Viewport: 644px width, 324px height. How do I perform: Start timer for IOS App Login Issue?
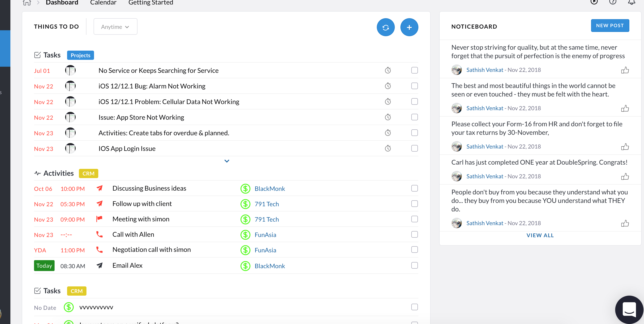click(387, 148)
